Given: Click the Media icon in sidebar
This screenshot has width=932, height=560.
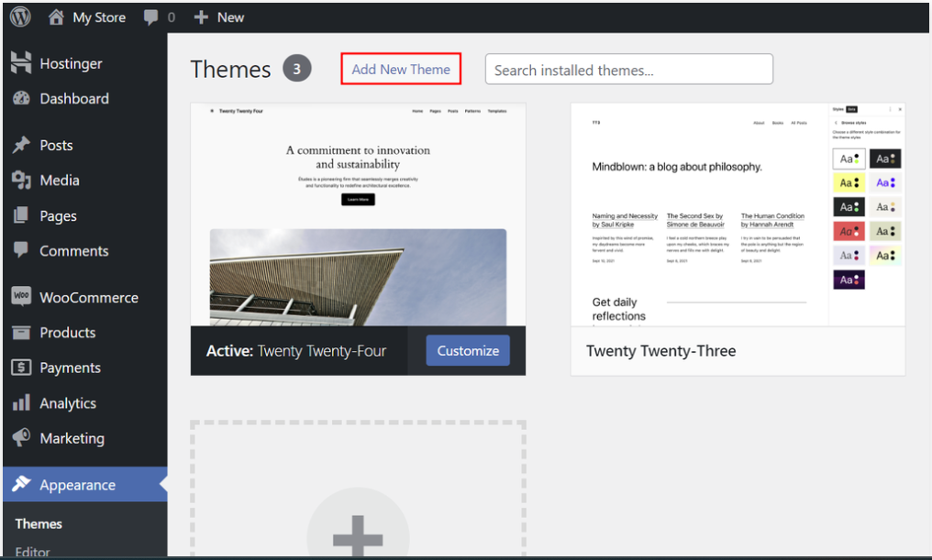Looking at the screenshot, I should pyautogui.click(x=21, y=180).
